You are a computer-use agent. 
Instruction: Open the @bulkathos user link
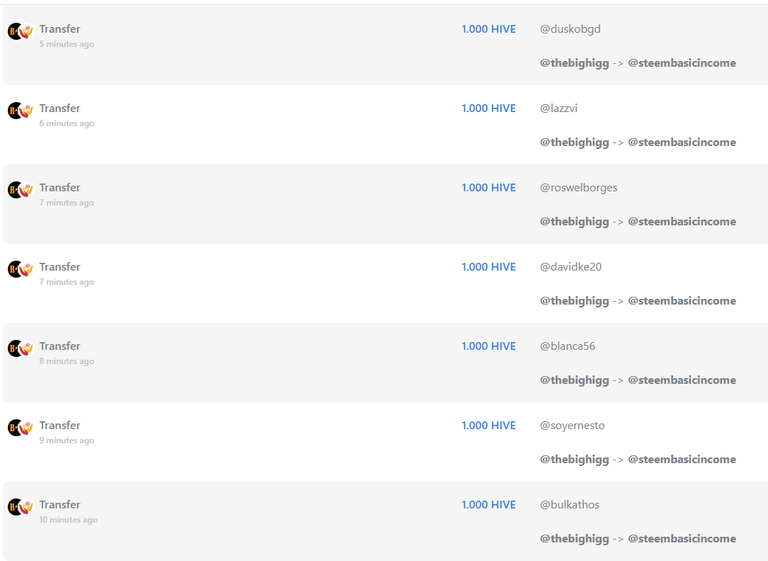569,505
